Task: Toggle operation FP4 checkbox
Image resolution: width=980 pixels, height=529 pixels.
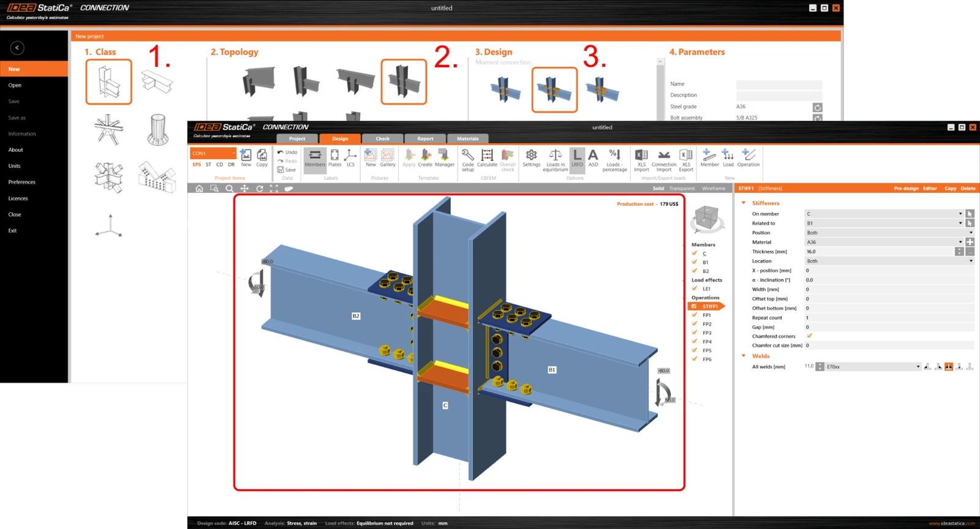Action: point(695,341)
